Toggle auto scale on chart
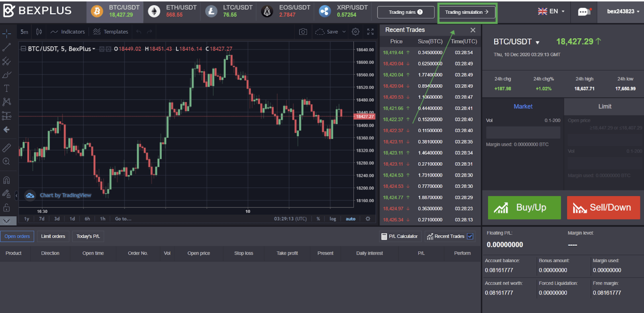Image resolution: width=644 pixels, height=313 pixels. click(351, 219)
